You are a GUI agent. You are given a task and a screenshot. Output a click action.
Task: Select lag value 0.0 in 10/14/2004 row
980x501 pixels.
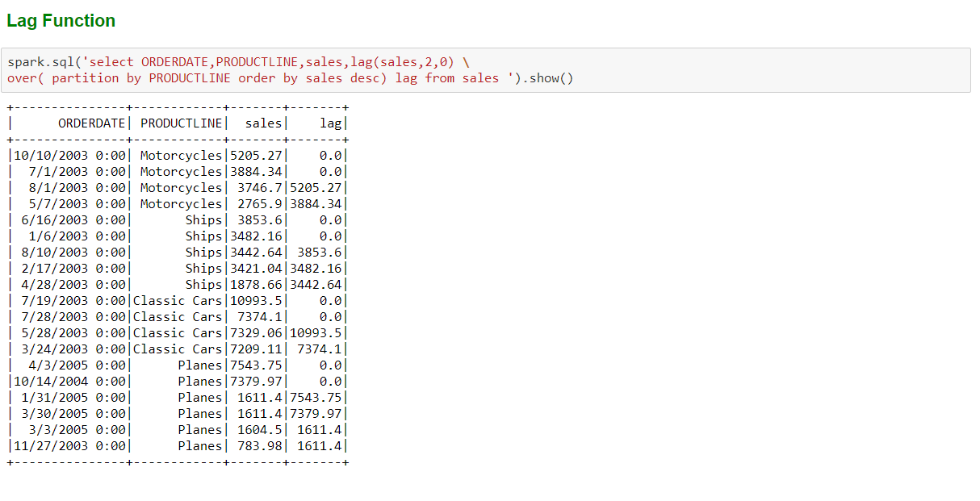click(331, 382)
